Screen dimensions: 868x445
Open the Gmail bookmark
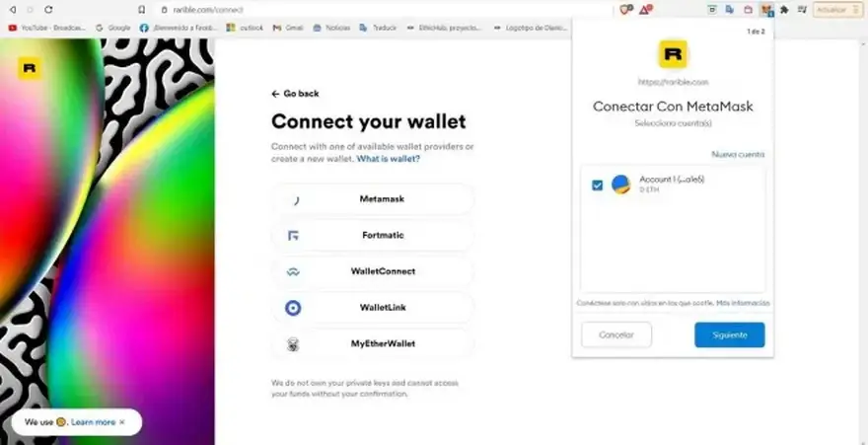click(288, 28)
